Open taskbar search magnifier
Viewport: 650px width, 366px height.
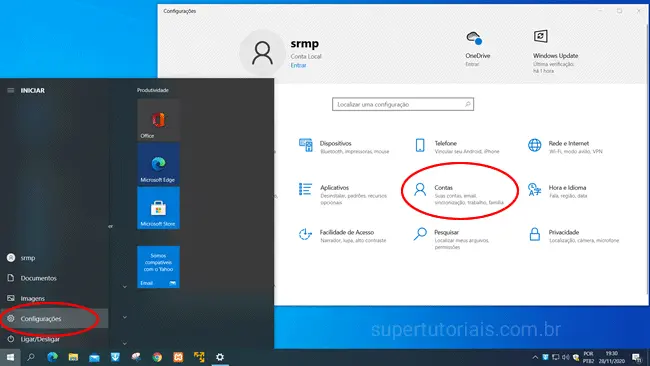[31, 357]
